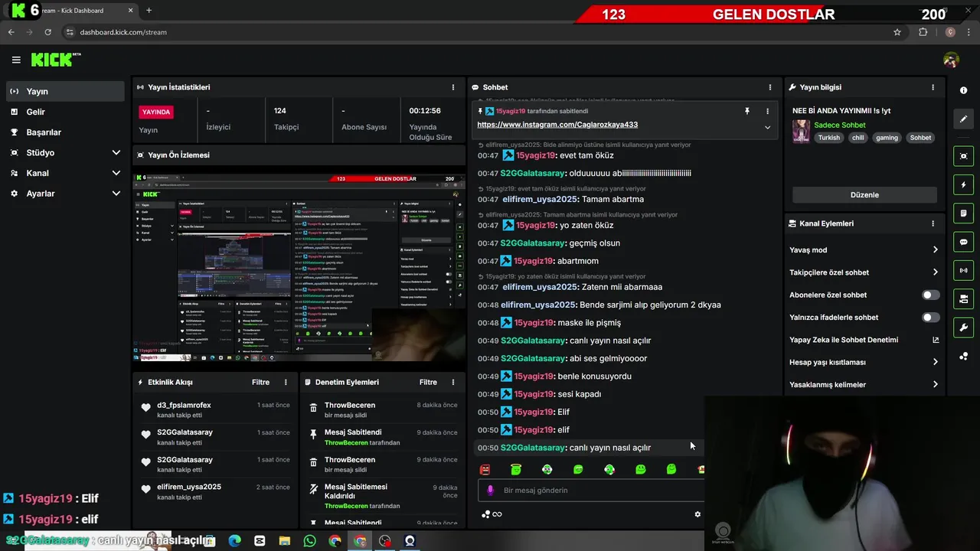Open Yavaş mod settings
Viewport: 980px width, 551px height.
[x=864, y=249]
